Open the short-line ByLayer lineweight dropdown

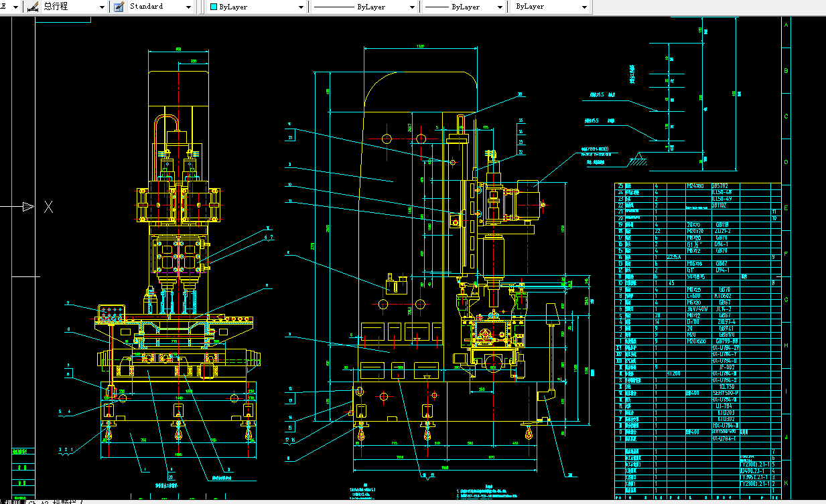click(499, 7)
